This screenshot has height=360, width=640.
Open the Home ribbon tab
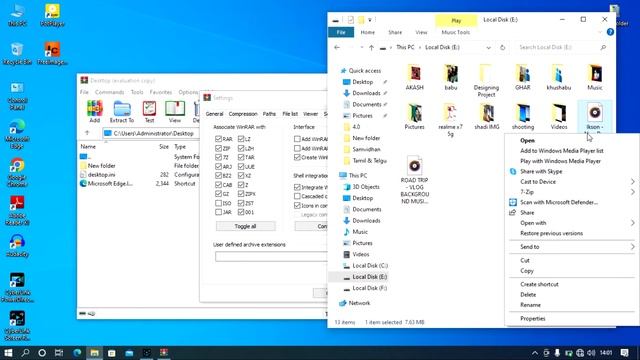(x=367, y=32)
